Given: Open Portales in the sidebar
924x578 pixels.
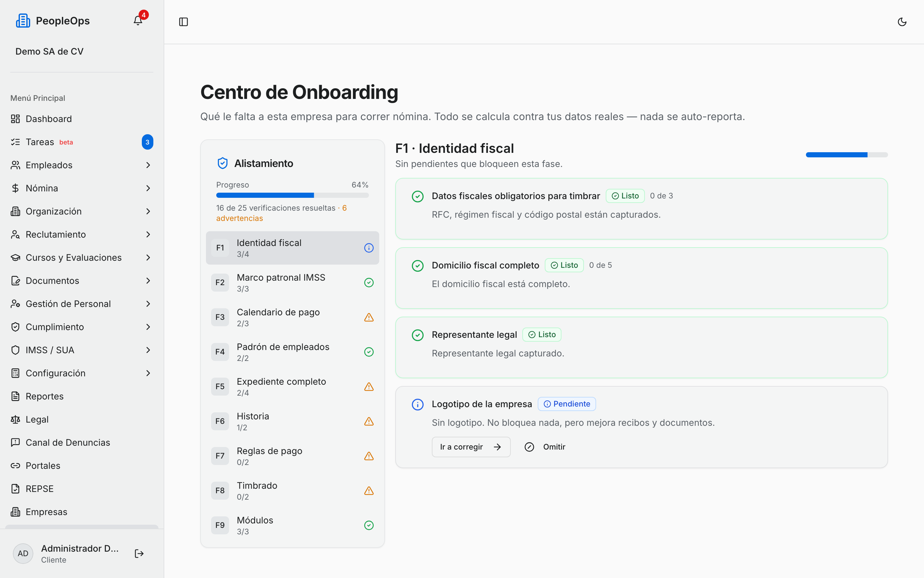Looking at the screenshot, I should pos(82,466).
